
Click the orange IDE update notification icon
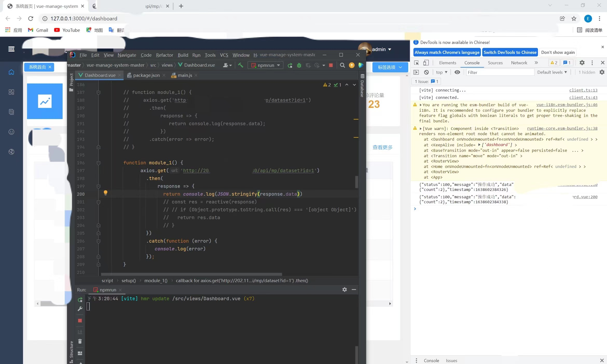(x=352, y=65)
